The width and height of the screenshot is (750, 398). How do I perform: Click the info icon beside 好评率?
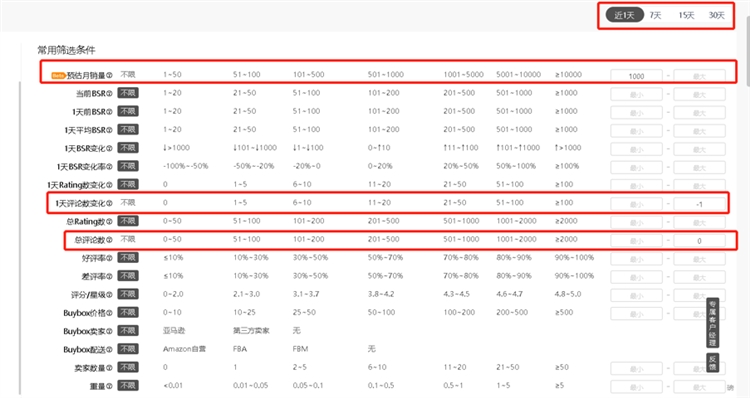[109, 258]
